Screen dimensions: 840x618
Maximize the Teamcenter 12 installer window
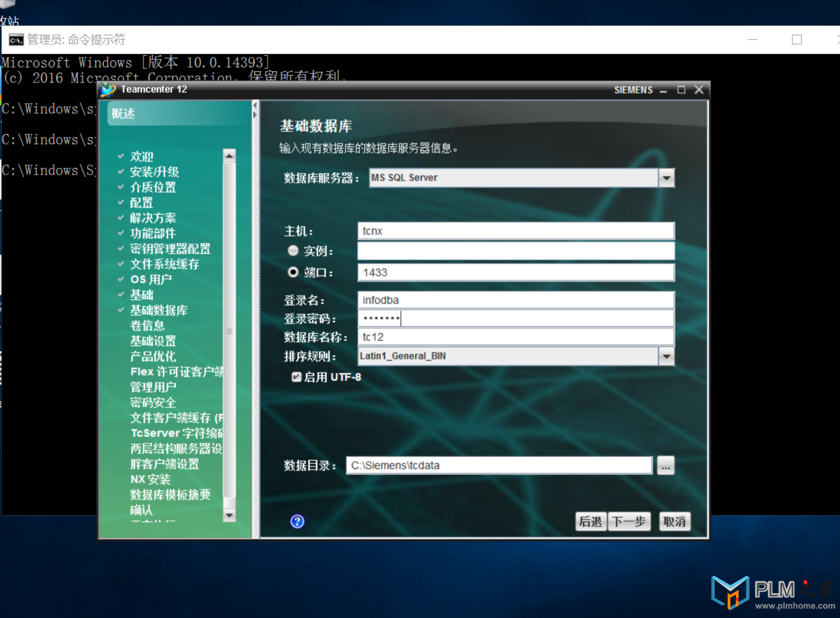click(681, 90)
